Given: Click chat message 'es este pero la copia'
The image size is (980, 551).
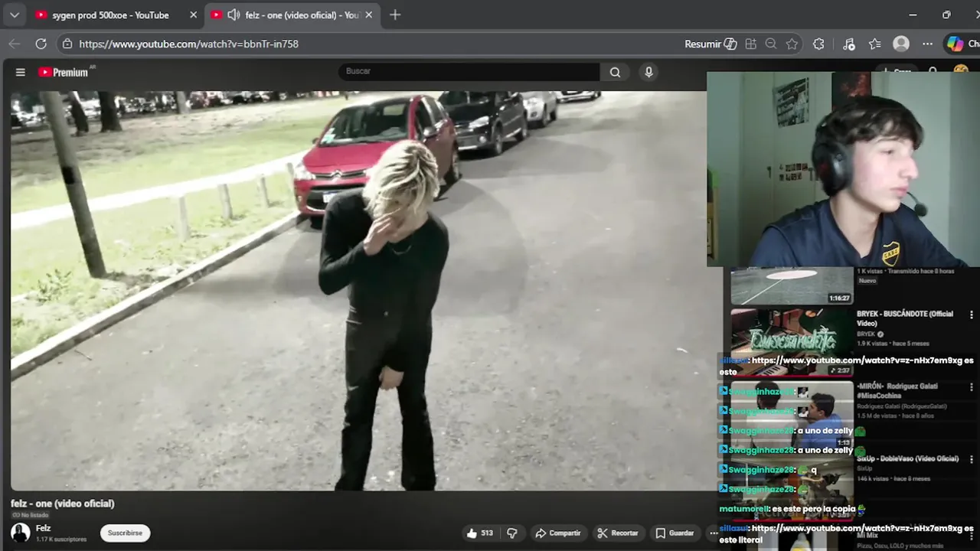Looking at the screenshot, I should pyautogui.click(x=813, y=509).
